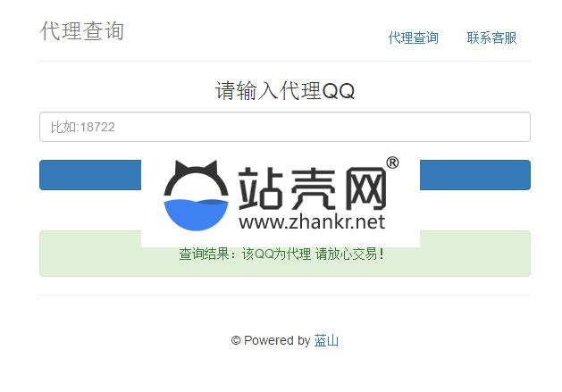
Task: Click the blue water part of the logo
Action: tap(196, 214)
